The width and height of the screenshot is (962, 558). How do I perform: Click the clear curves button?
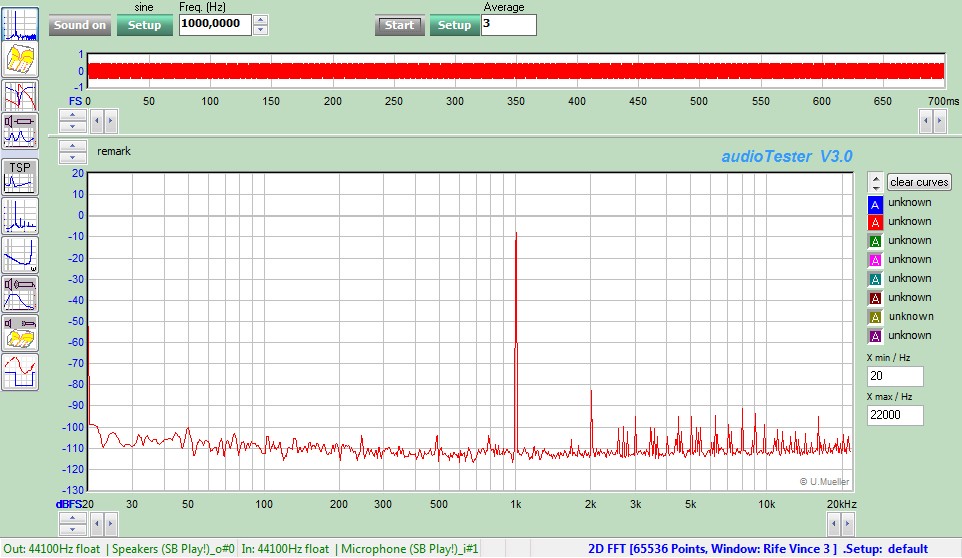[x=919, y=182]
